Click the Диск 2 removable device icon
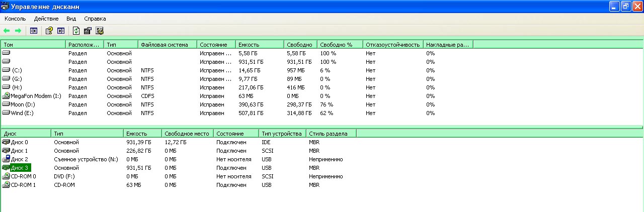 pyautogui.click(x=6, y=159)
